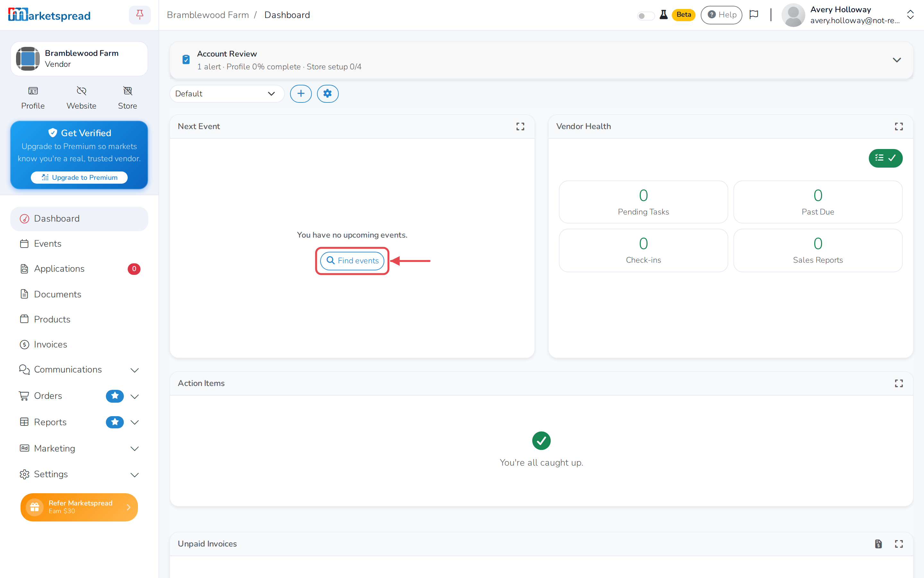Image resolution: width=924 pixels, height=578 pixels.
Task: Click the Help button
Action: [x=721, y=15]
